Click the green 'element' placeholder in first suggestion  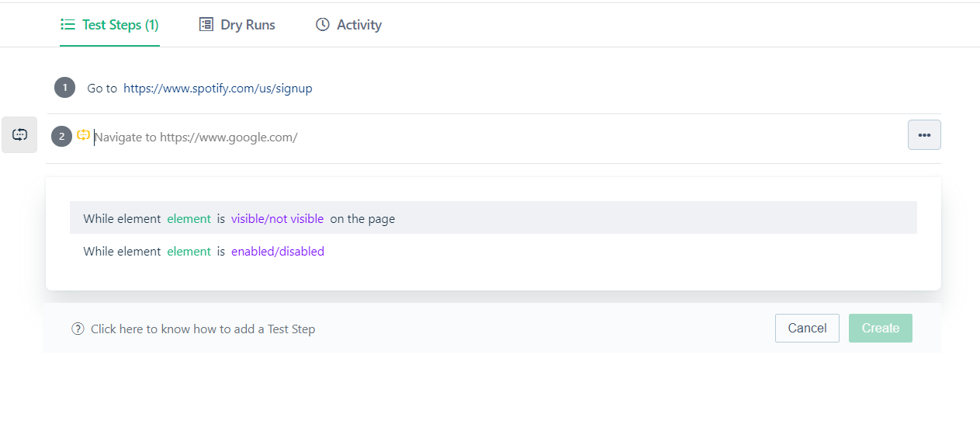[189, 219]
